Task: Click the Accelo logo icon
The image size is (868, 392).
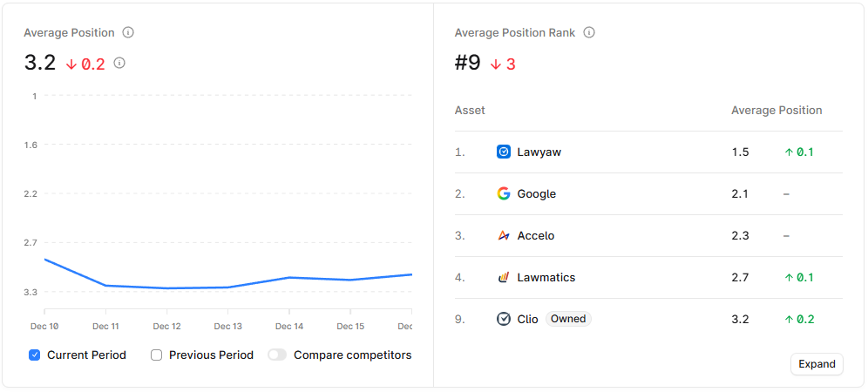Action: click(504, 236)
